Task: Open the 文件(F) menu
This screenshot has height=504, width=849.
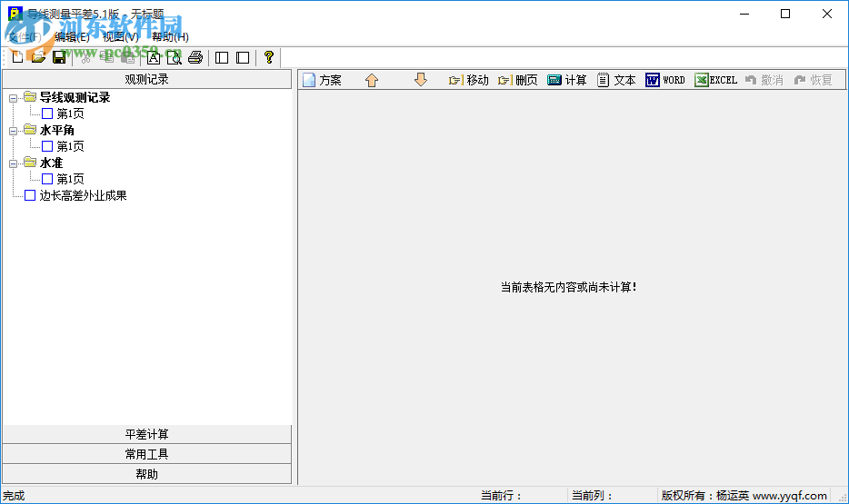Action: pos(25,36)
